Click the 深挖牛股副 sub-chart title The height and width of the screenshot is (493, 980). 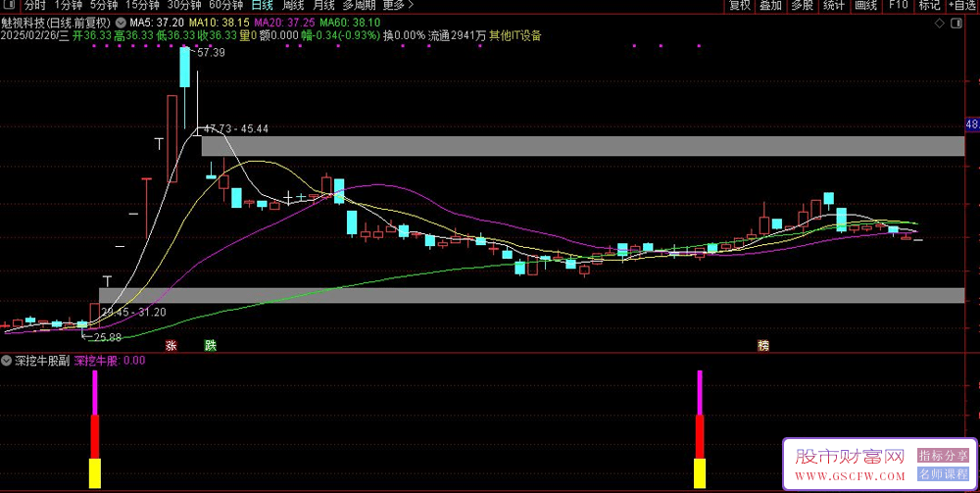[42, 361]
